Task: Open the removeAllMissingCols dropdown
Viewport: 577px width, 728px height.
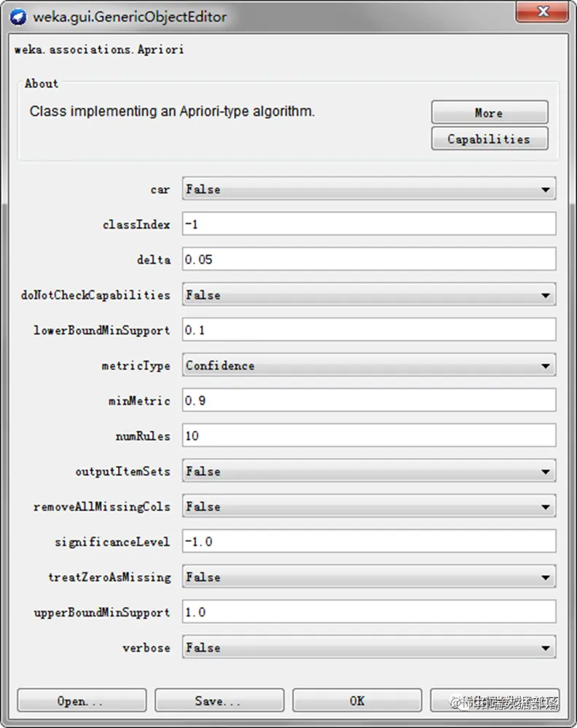Action: [x=369, y=507]
